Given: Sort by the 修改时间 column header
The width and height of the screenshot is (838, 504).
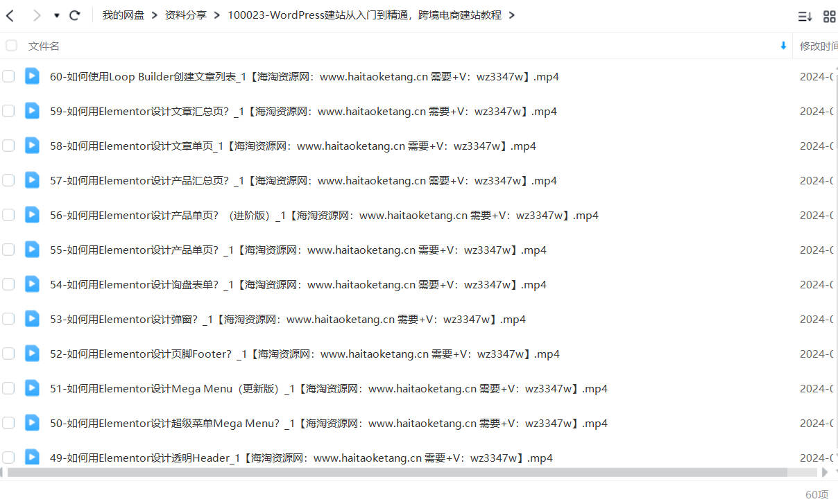Looking at the screenshot, I should pyautogui.click(x=819, y=46).
